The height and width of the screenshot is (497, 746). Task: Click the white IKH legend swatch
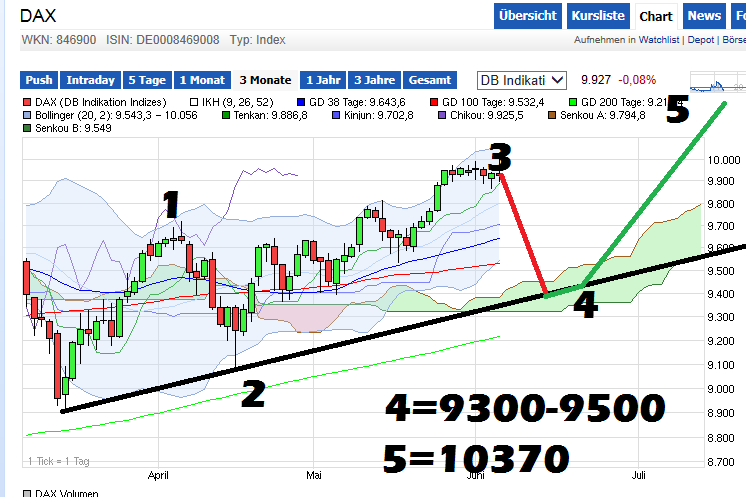pos(194,102)
